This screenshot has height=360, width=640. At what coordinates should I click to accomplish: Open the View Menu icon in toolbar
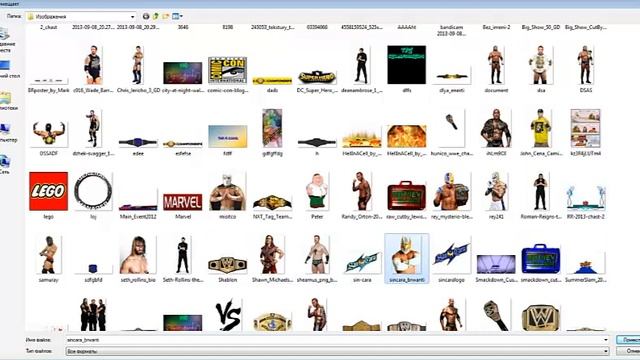pos(177,16)
